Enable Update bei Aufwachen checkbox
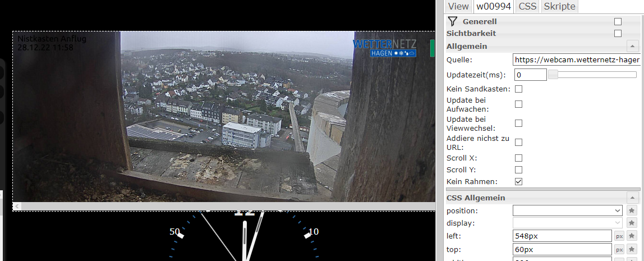644x261 pixels. click(519, 104)
